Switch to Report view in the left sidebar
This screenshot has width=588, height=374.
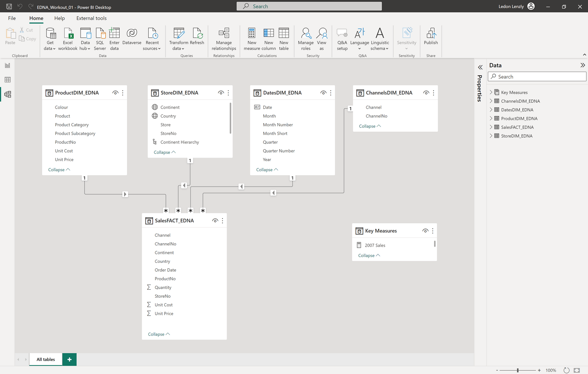tap(7, 65)
